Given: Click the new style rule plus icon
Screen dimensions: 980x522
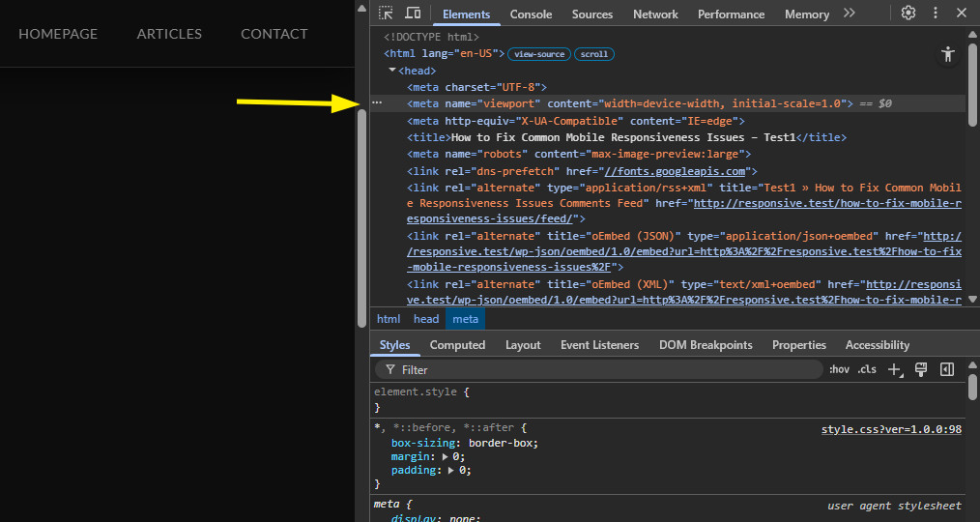Looking at the screenshot, I should tap(895, 369).
